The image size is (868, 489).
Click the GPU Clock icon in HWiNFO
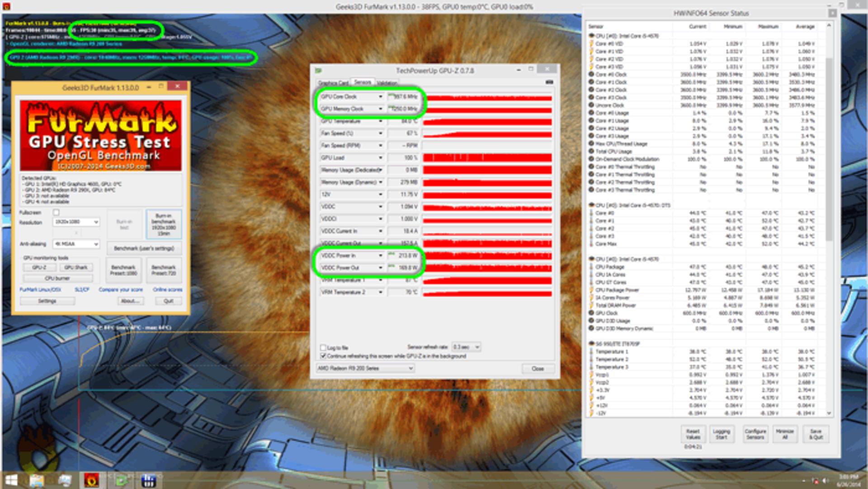tap(591, 313)
